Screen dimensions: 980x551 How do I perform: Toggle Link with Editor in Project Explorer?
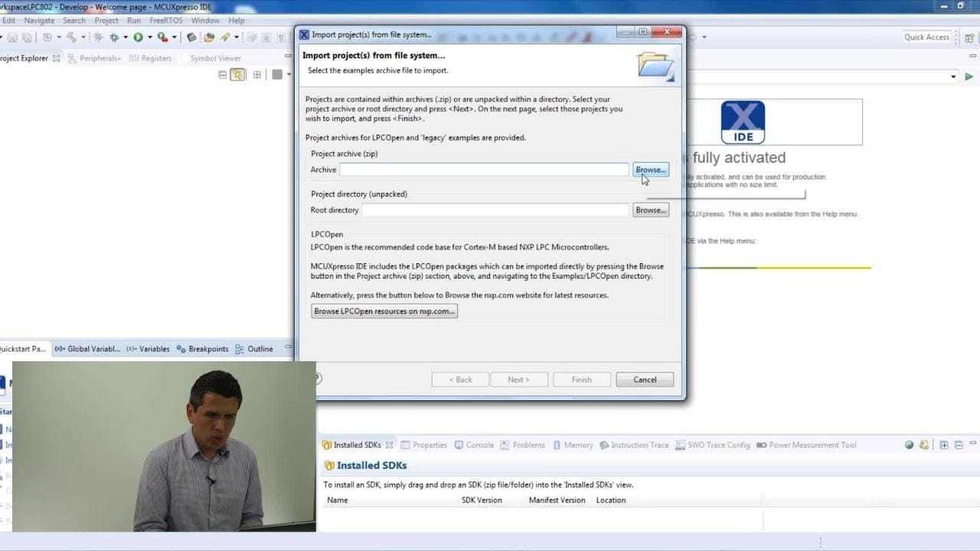pos(237,74)
